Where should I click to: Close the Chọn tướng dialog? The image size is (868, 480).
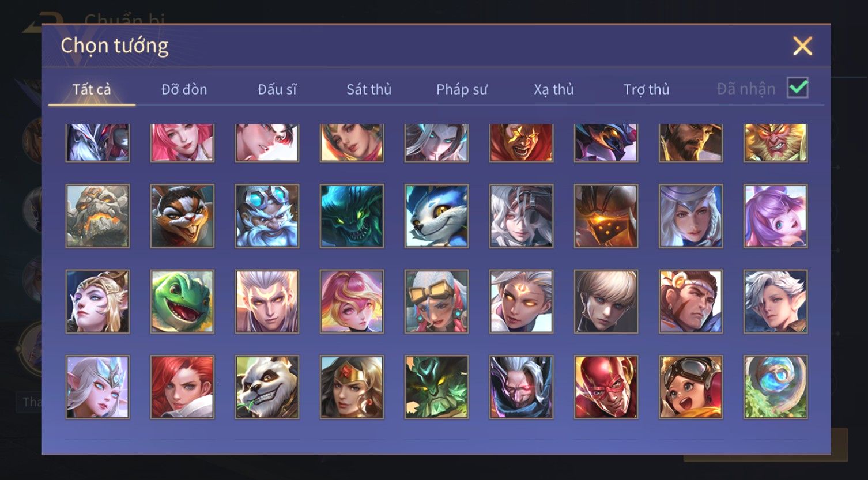pos(802,46)
